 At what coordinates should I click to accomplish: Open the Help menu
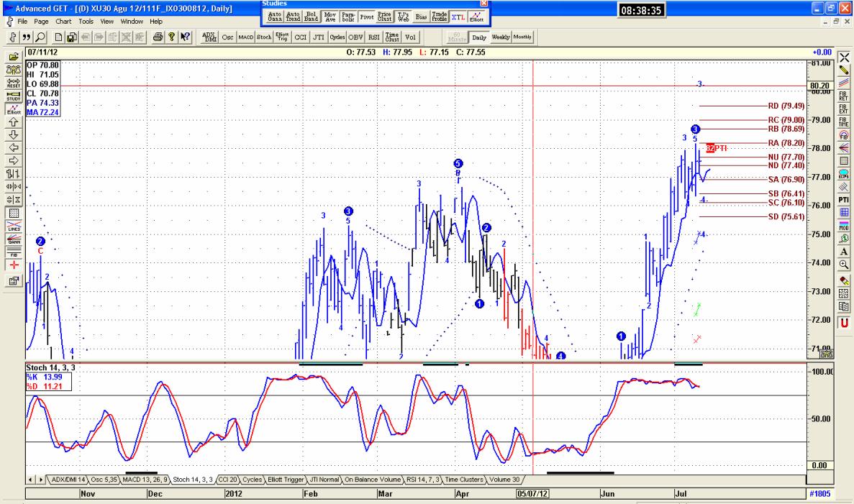click(156, 22)
